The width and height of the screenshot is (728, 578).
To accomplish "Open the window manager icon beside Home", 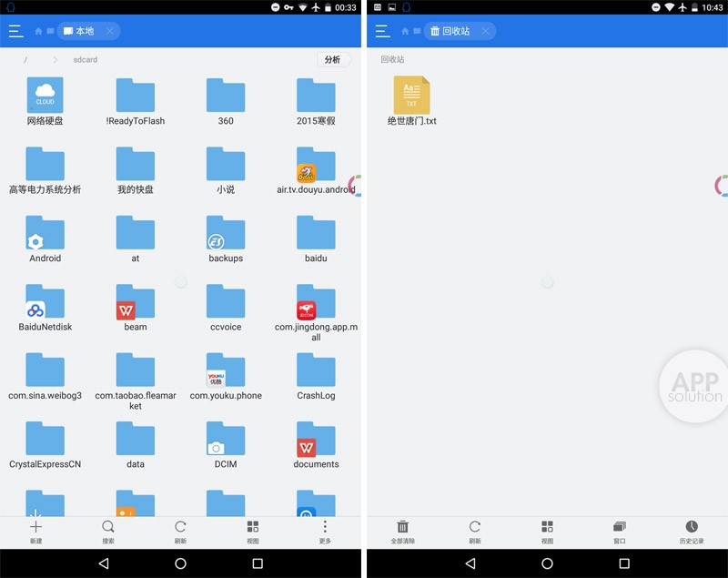I will click(52, 30).
